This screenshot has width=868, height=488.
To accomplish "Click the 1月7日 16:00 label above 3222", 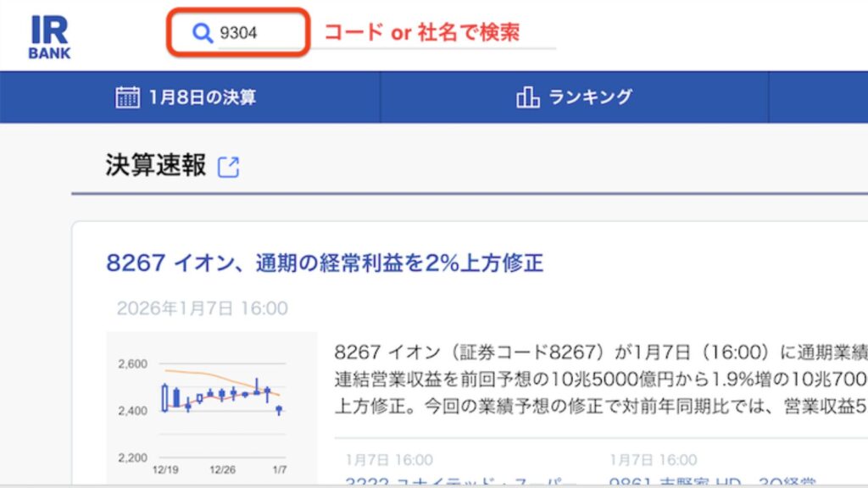I will [388, 460].
